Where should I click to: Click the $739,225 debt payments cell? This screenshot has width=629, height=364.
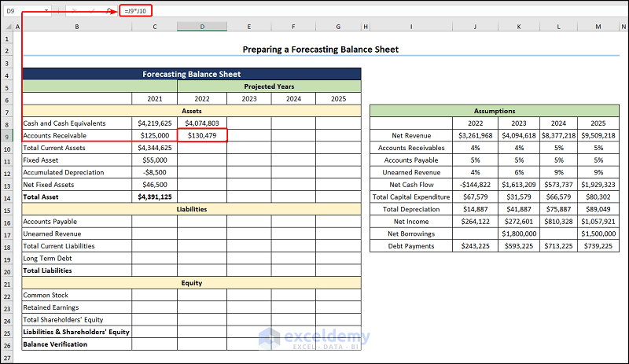(598, 246)
